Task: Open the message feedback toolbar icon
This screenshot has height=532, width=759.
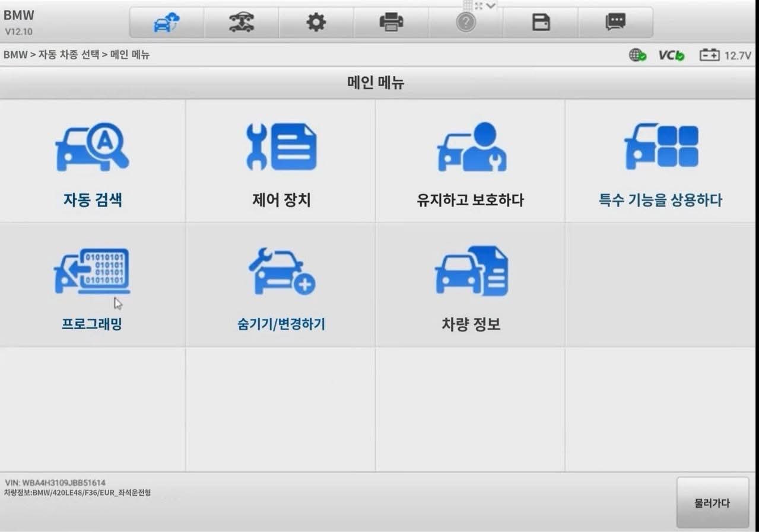Action: coord(615,23)
